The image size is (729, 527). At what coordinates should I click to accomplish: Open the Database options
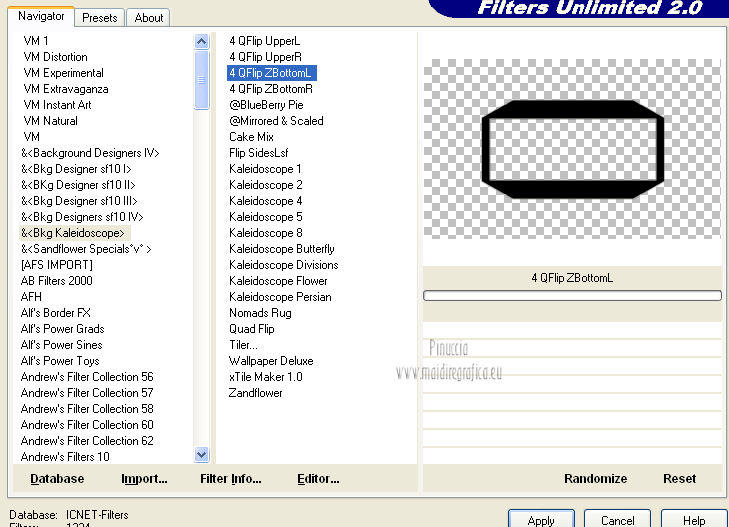click(x=57, y=479)
